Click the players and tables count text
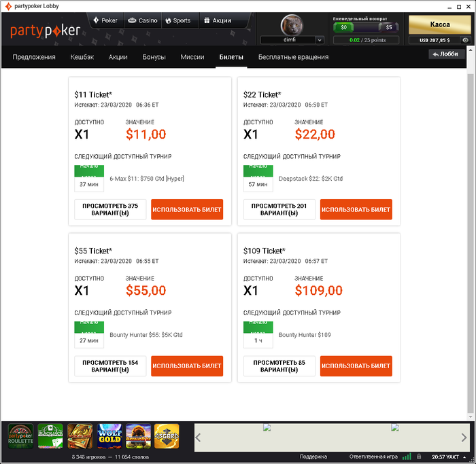Screen dimensions: 476x464 [110, 457]
